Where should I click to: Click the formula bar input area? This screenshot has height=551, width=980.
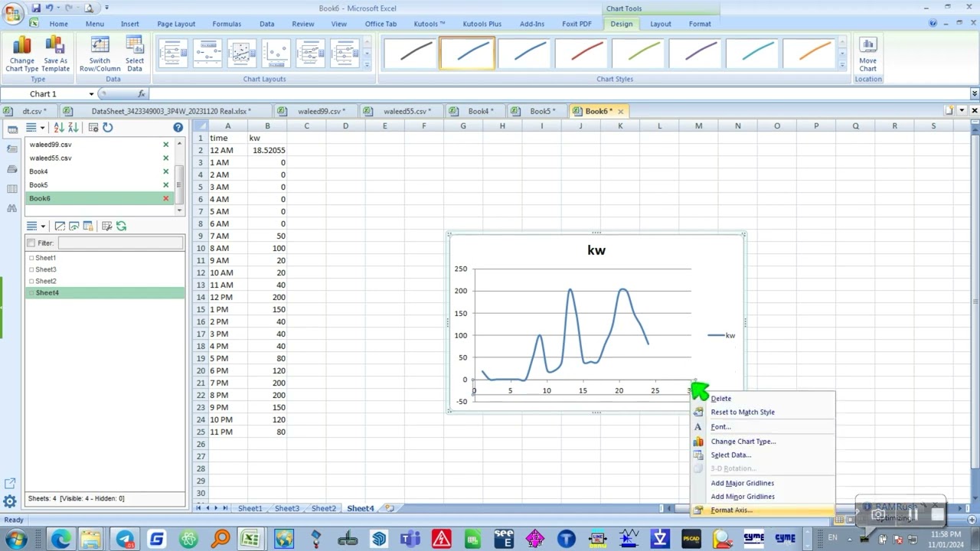[559, 93]
